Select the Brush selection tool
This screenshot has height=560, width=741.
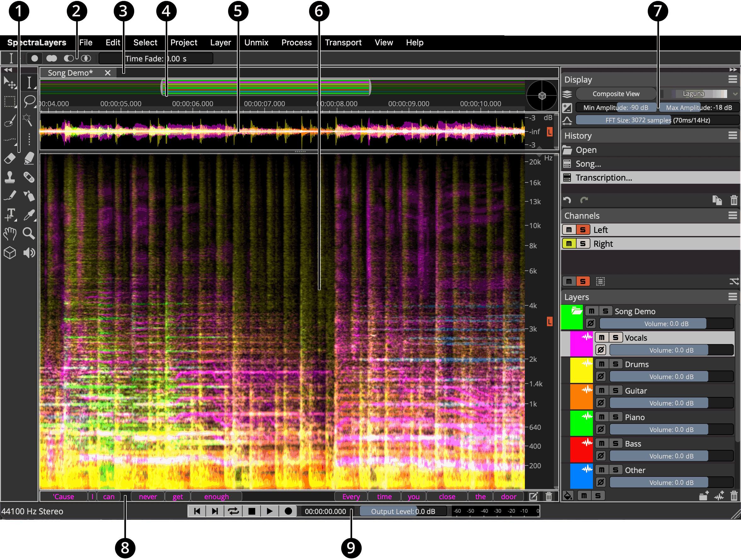(10, 120)
